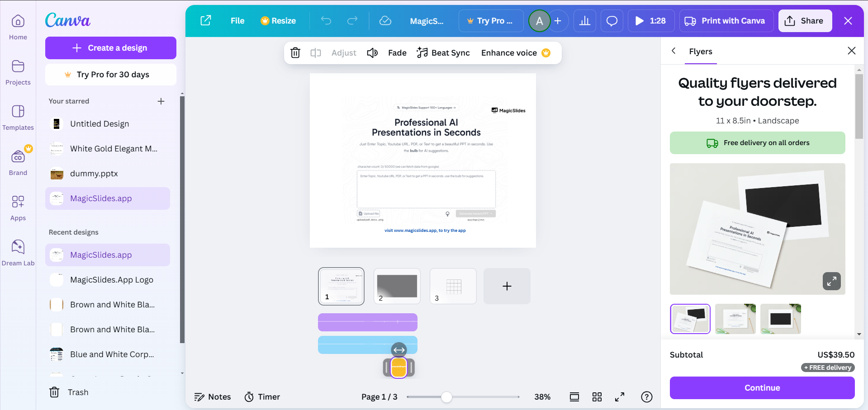Screen dimensions: 868x410
Task: Open Blue and White Corp... design
Action: (x=108, y=354)
